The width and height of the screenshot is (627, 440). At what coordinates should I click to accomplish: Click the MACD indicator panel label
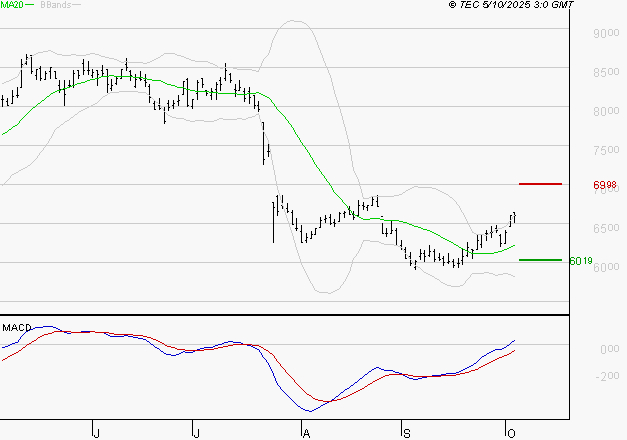(16, 327)
